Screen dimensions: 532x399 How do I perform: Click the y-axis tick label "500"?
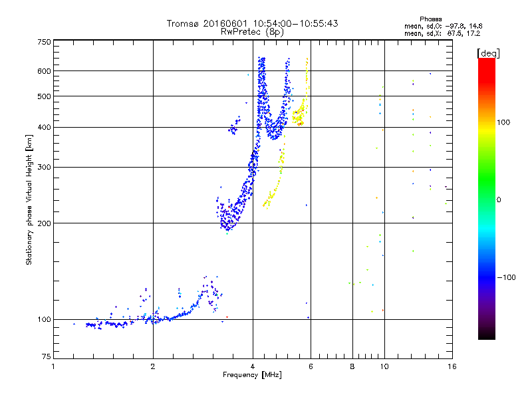tap(44, 96)
